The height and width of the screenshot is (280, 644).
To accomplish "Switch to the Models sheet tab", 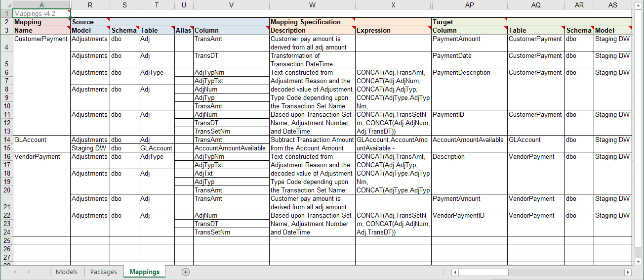I will point(66,272).
